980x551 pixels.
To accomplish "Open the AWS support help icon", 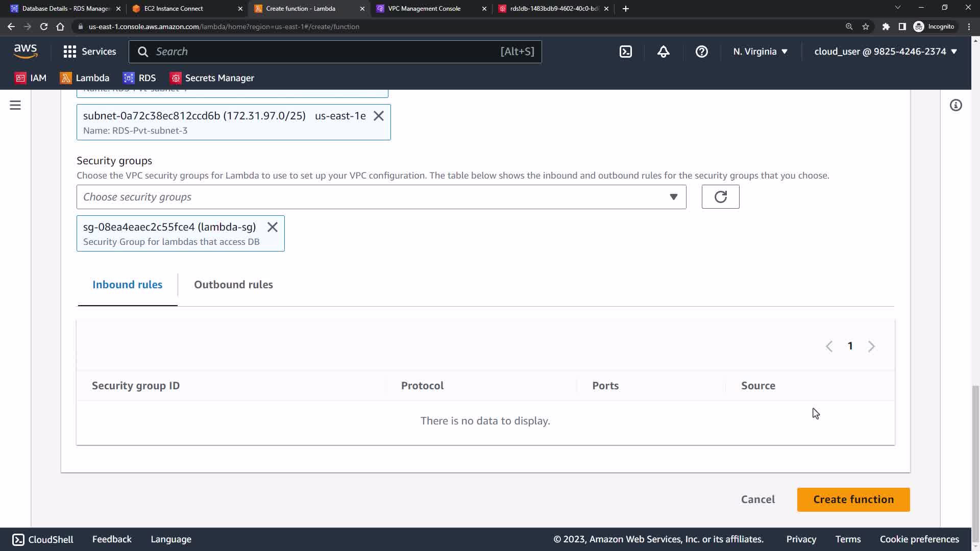I will pyautogui.click(x=701, y=52).
